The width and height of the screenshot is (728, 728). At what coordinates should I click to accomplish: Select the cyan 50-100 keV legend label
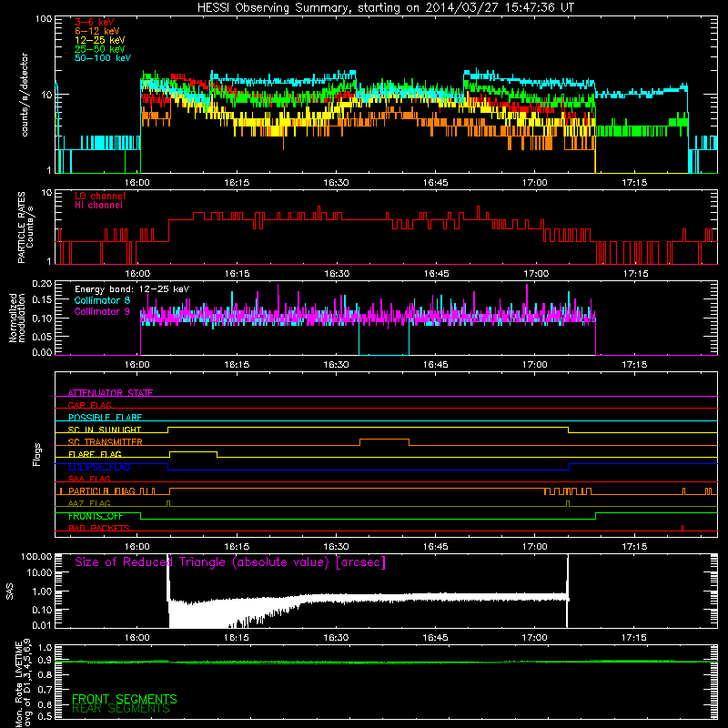[103, 58]
